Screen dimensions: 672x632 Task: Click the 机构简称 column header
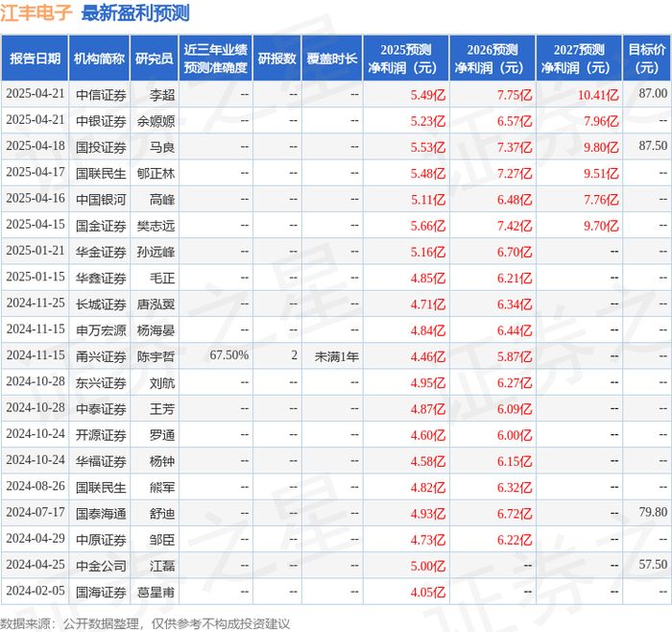tap(99, 59)
